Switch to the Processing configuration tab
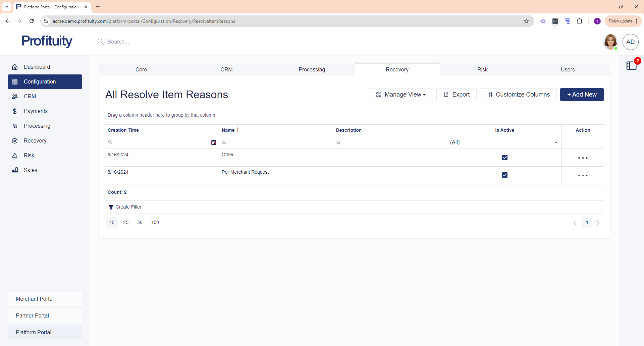644x346 pixels. coord(312,70)
